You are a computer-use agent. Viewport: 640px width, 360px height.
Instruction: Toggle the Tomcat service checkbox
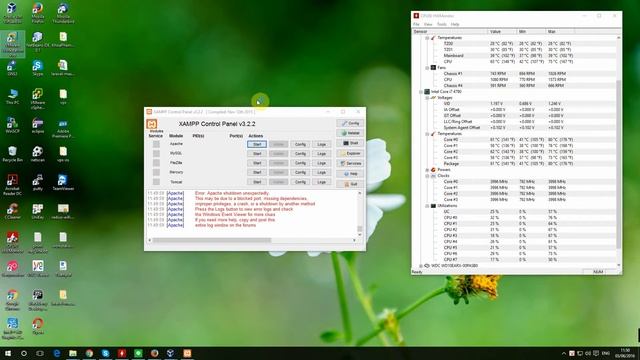pos(156,182)
